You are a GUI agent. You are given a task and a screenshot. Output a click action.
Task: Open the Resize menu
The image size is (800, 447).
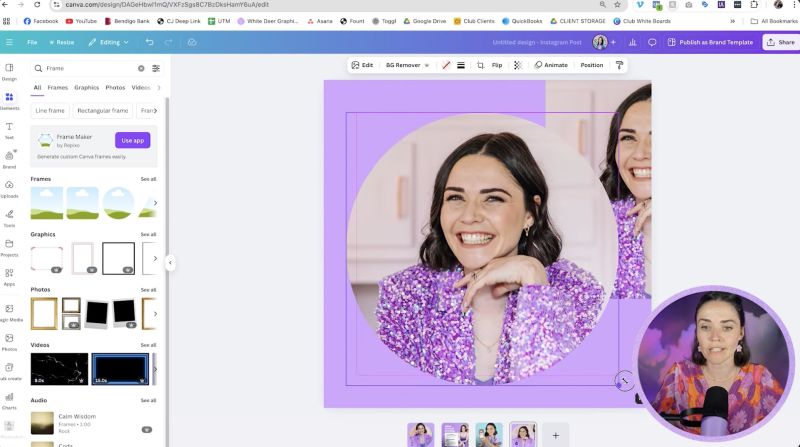pos(62,42)
